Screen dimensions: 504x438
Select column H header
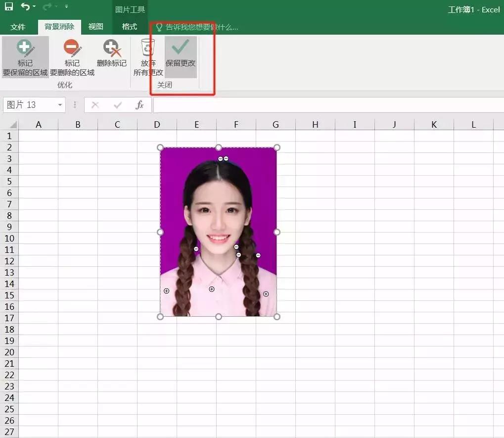315,125
